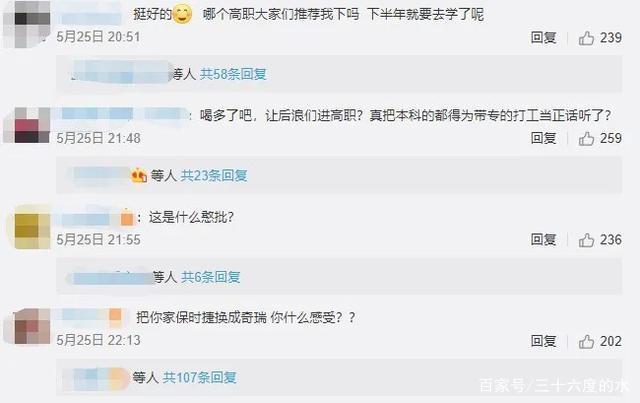Viewport: 640px width, 403px height.
Task: Click thumbs-up icon on 259-likes comment
Action: [x=586, y=139]
